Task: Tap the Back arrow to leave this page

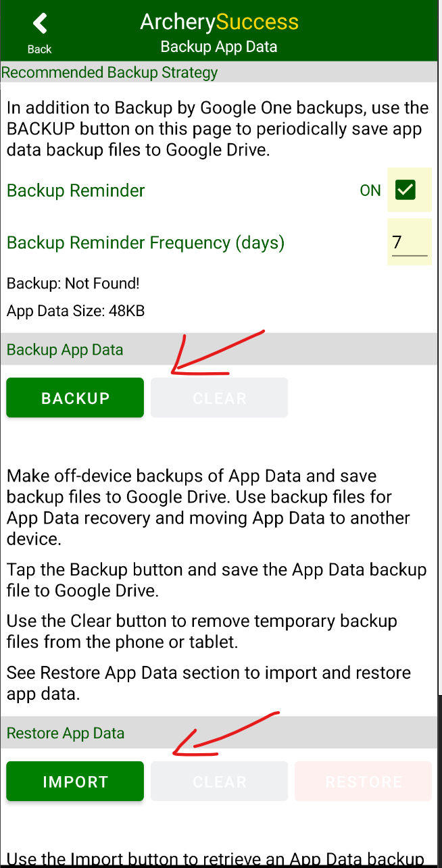Action: [x=39, y=23]
